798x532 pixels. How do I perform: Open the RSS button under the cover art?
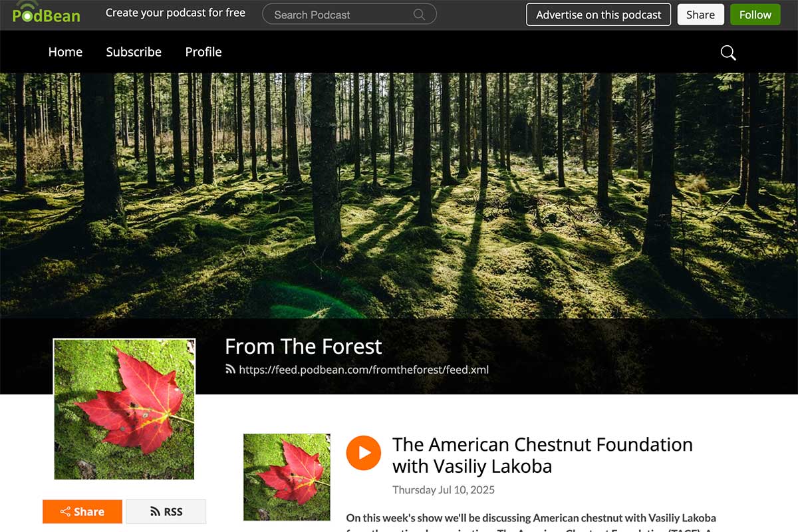tap(166, 511)
